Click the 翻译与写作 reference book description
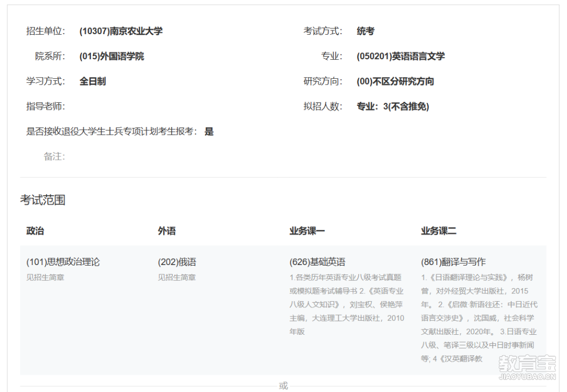 click(x=479, y=318)
